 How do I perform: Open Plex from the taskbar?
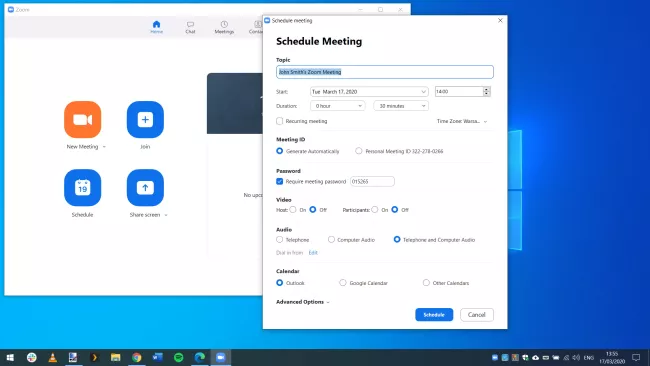coord(94,357)
